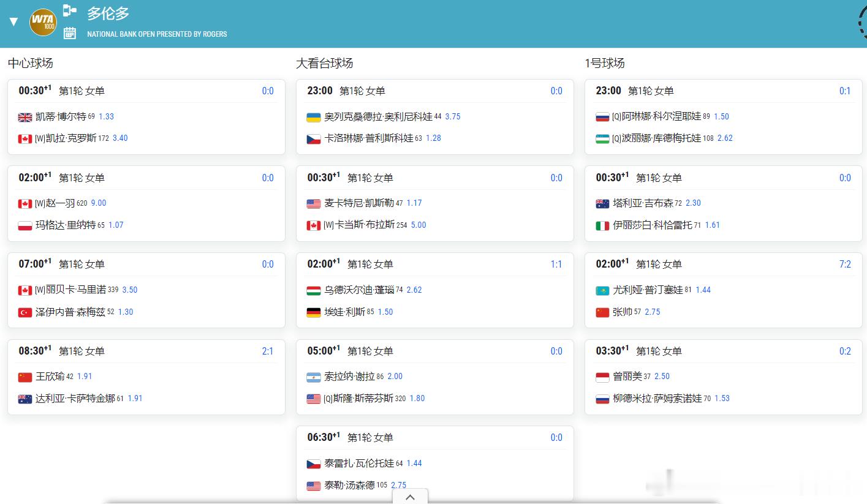The height and width of the screenshot is (504, 867).
Task: Click the UK flag next to 凯蒂·博尔特
Action: [x=25, y=117]
